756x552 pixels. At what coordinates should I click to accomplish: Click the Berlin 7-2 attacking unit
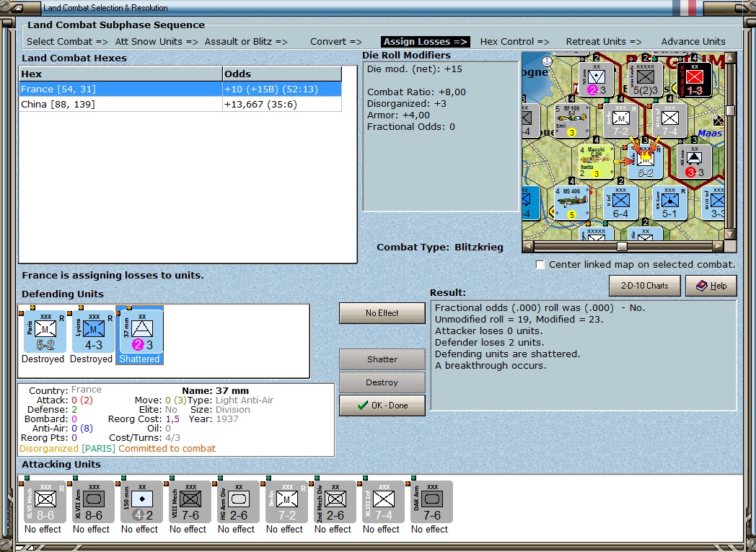click(286, 502)
